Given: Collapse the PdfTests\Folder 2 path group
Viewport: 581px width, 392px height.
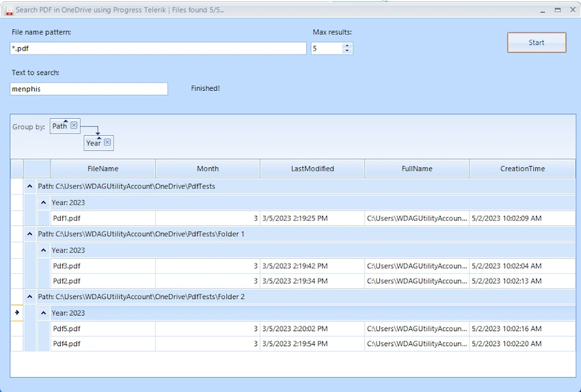Looking at the screenshot, I should 30,296.
